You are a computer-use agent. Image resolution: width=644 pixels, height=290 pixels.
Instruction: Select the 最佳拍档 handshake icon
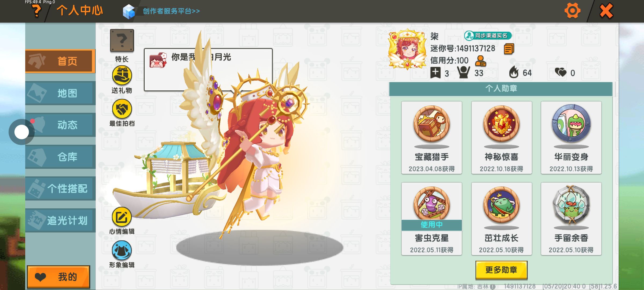click(122, 109)
